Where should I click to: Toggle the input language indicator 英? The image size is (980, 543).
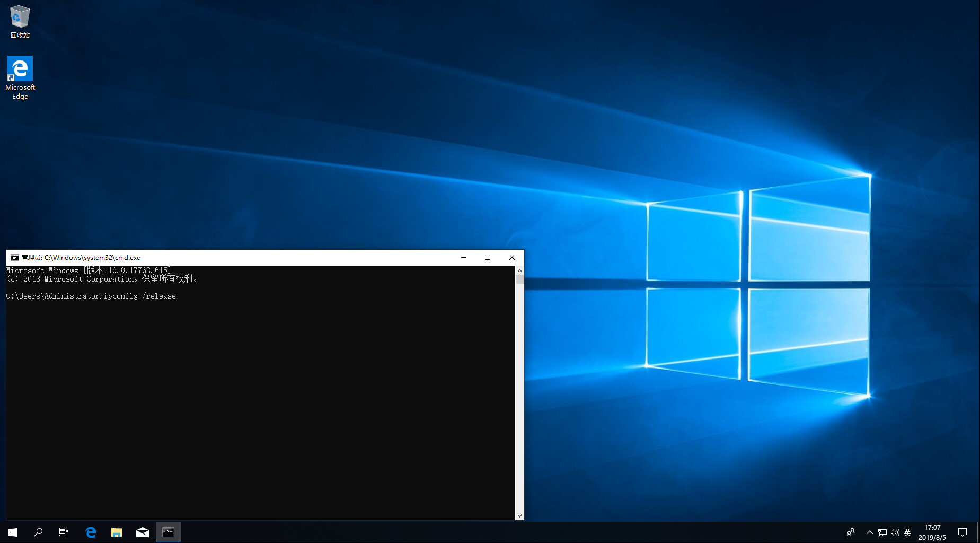[907, 532]
